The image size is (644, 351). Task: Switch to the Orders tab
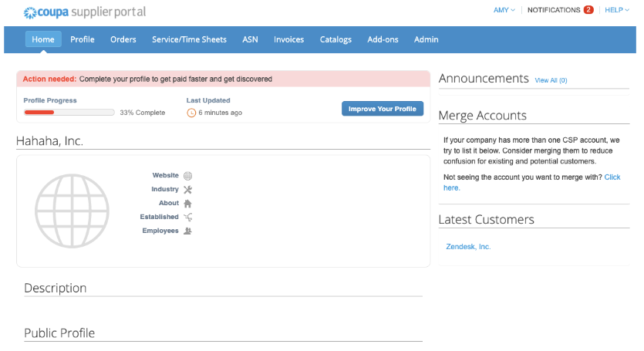pyautogui.click(x=123, y=39)
